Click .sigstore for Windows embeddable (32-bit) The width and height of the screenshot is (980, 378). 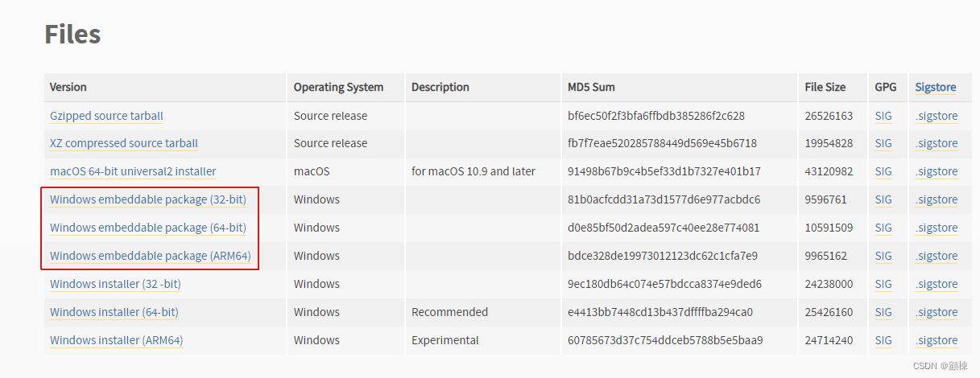tap(937, 199)
